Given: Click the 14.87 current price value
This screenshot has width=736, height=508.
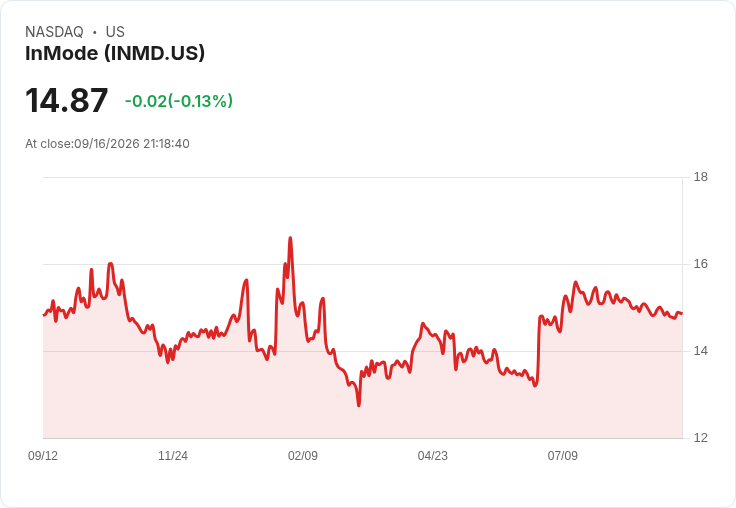Looking at the screenshot, I should pos(67,100).
